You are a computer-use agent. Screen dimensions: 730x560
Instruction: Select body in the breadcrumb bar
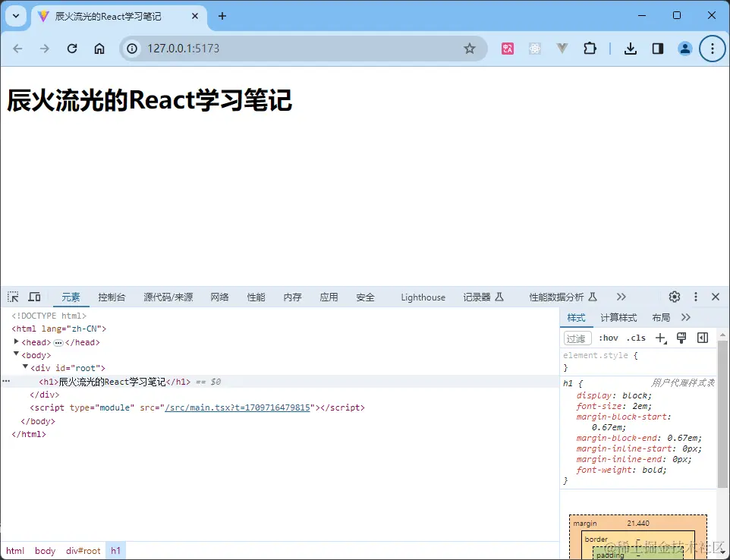[x=46, y=551]
